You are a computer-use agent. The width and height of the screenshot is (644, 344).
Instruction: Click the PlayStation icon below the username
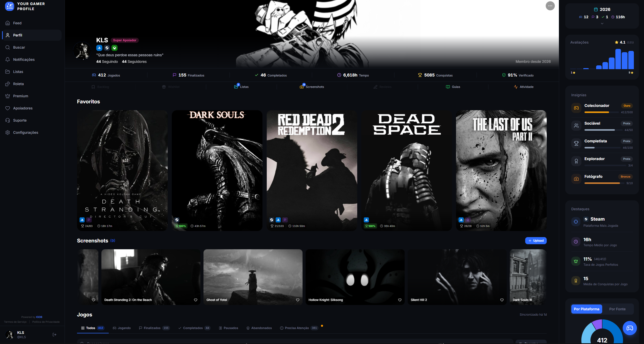pyautogui.click(x=99, y=48)
